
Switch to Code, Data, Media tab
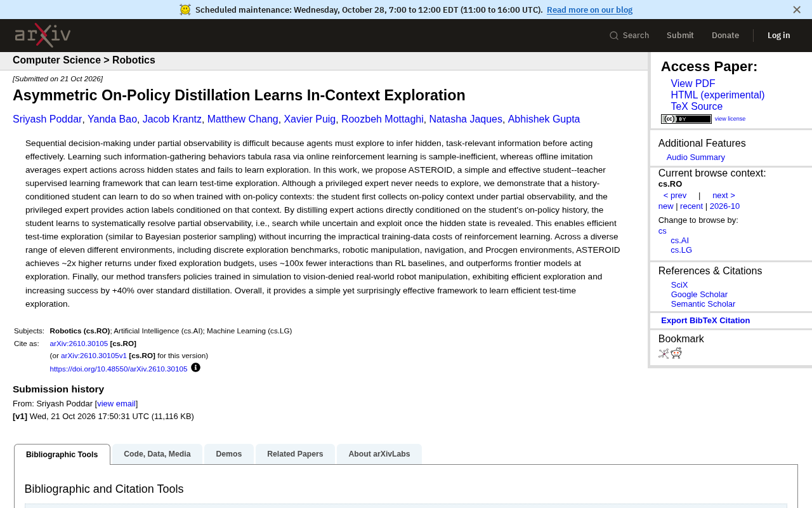coord(157,454)
